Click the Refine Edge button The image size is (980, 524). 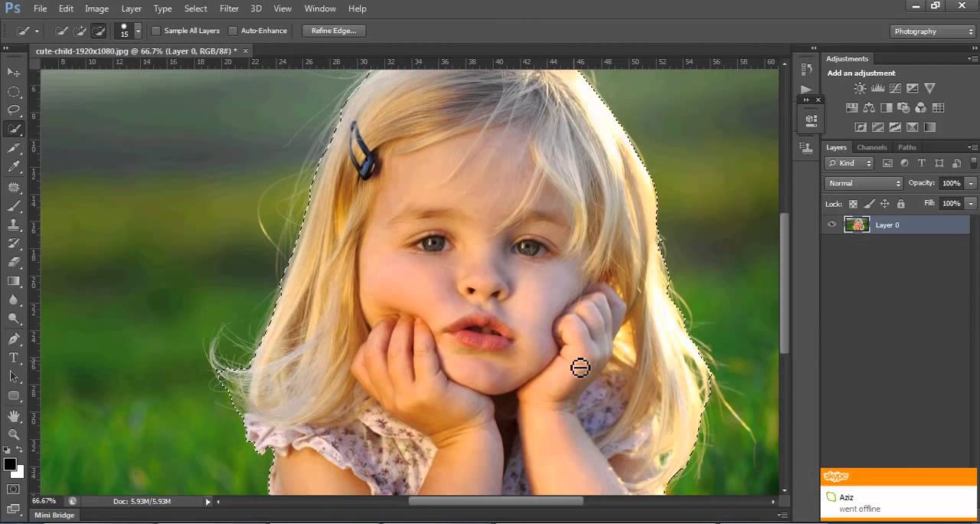point(333,31)
